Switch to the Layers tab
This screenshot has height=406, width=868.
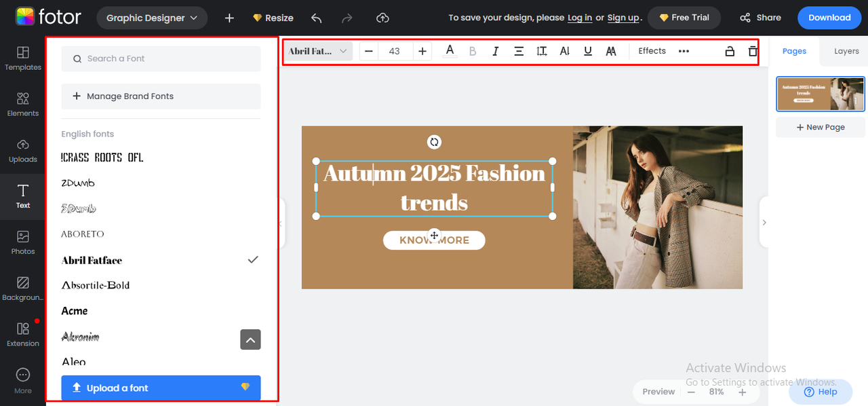(846, 51)
